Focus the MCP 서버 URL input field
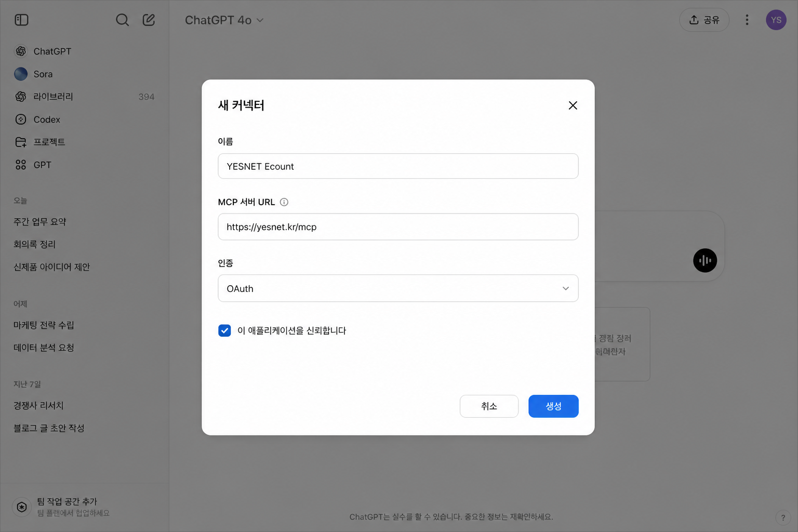 click(398, 227)
